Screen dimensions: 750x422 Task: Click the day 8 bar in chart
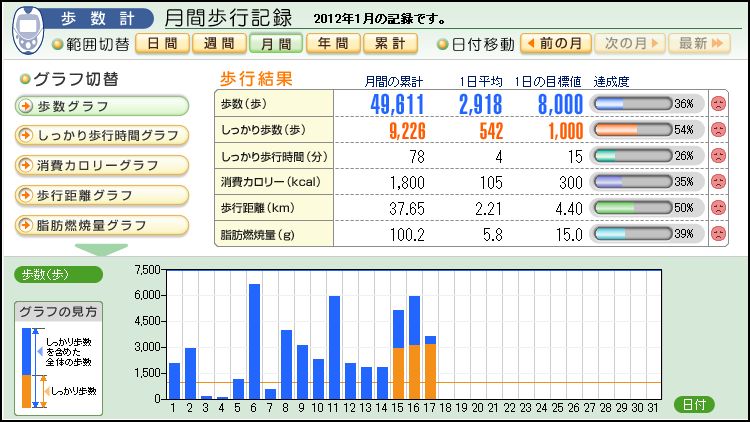click(x=287, y=365)
